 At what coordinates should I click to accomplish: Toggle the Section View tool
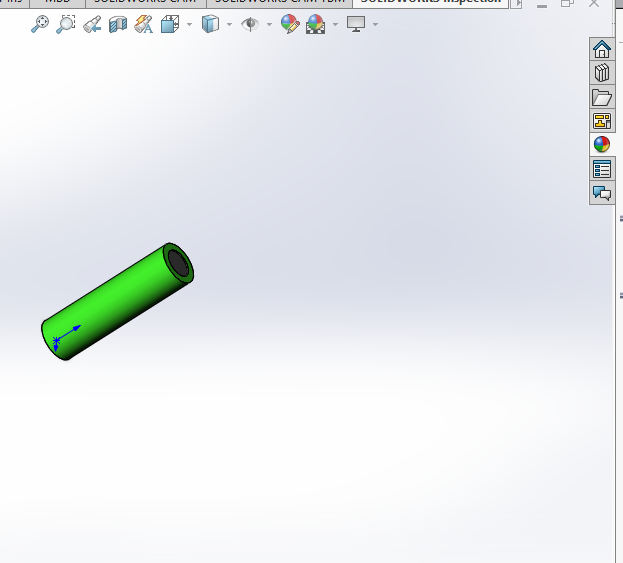point(118,24)
